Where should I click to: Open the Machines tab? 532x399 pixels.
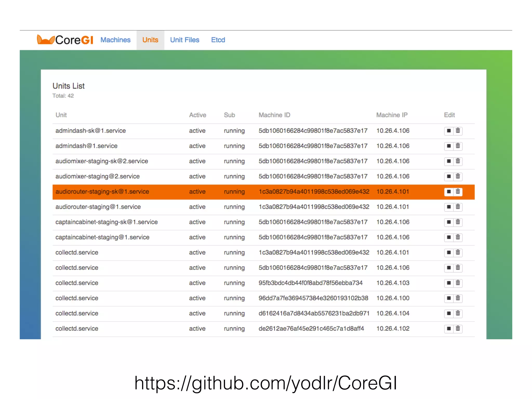115,40
